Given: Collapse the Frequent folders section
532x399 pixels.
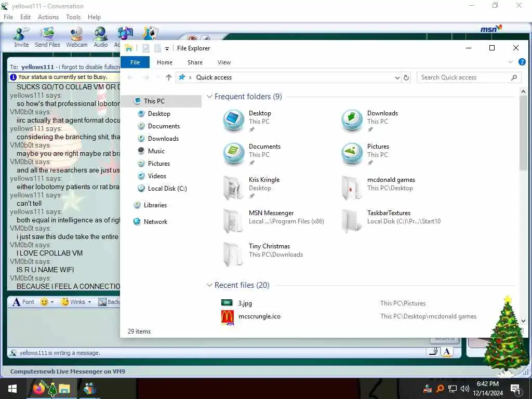Looking at the screenshot, I should click(x=209, y=97).
